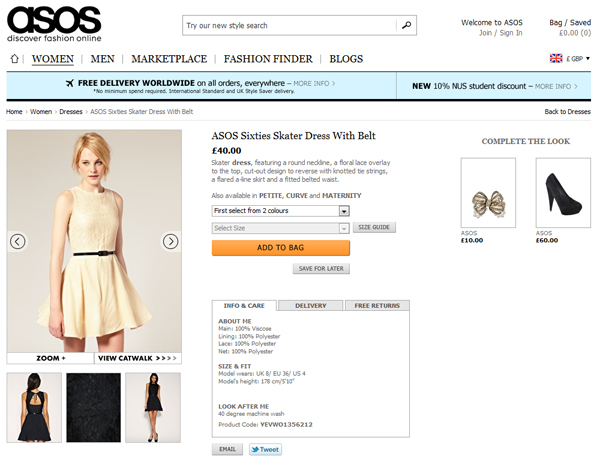
Task: Click the ADD TO BAG button
Action: (x=280, y=248)
